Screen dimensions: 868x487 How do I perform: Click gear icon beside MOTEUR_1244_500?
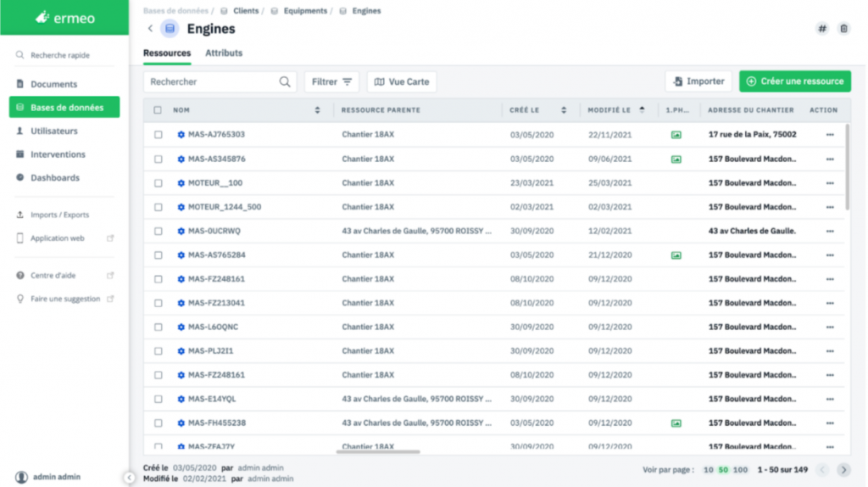pyautogui.click(x=181, y=207)
